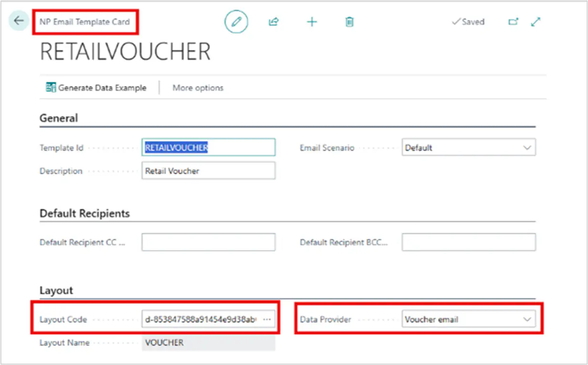Click the share icon in the header

coord(273,21)
